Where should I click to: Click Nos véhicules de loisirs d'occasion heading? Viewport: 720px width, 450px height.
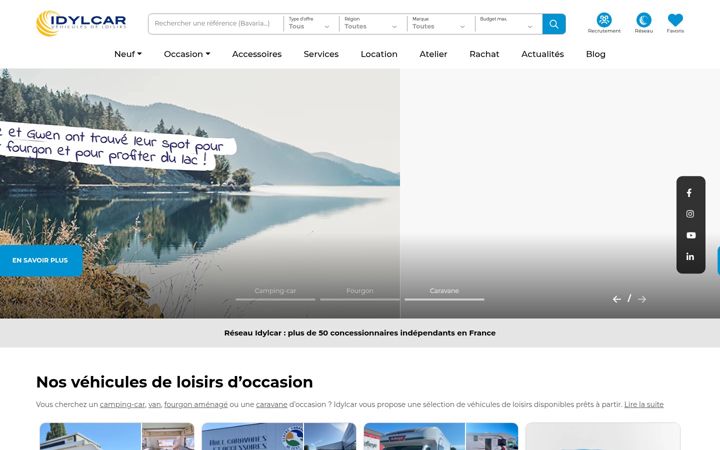[x=174, y=382]
